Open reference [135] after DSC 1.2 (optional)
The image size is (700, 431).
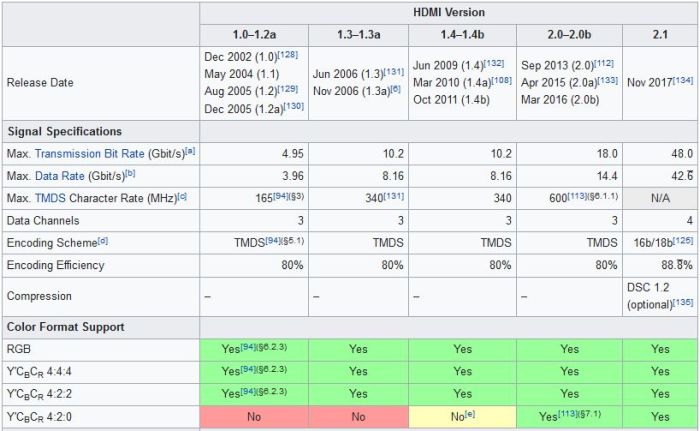(682, 302)
